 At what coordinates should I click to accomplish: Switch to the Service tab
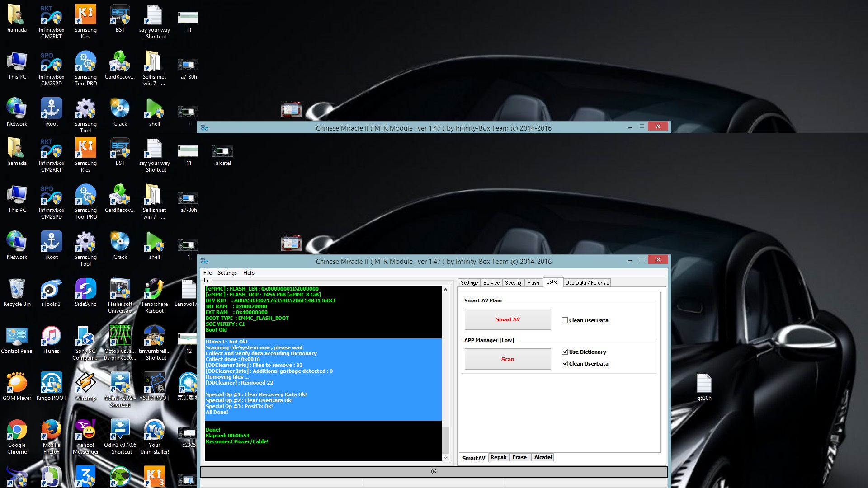point(491,283)
